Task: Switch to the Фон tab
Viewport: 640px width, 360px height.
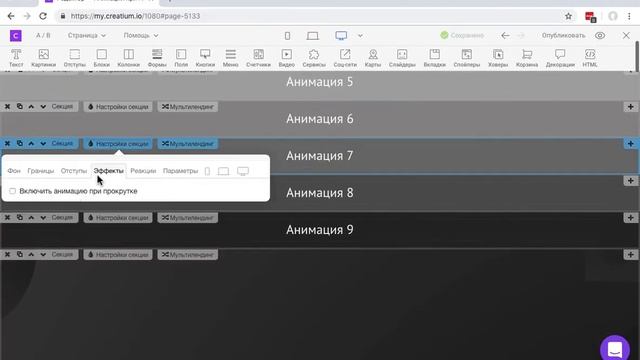Action: click(x=14, y=171)
